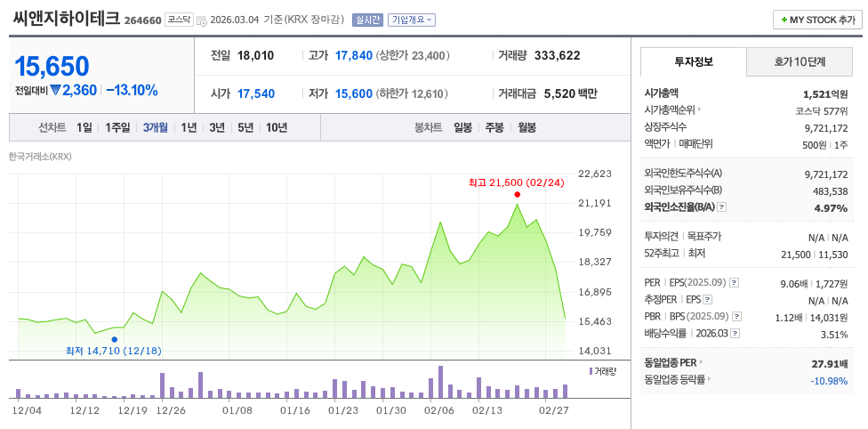
Task: Select the 5년 line chart period
Action: 245,127
